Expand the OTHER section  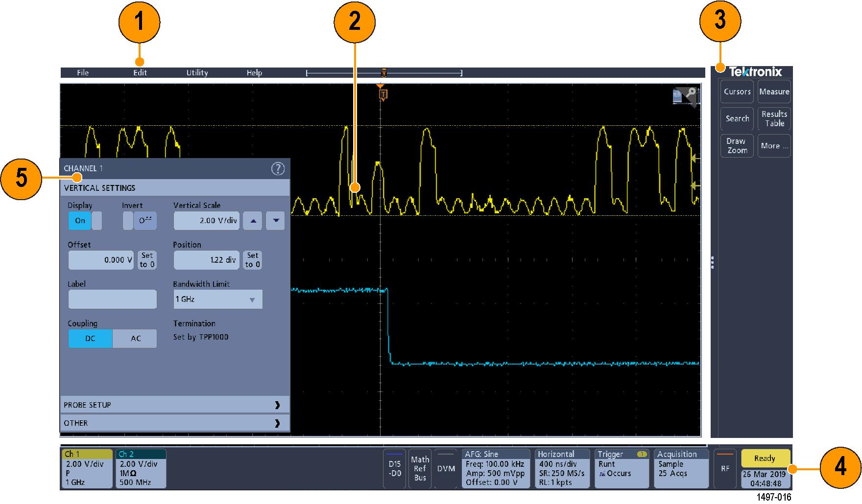click(175, 423)
